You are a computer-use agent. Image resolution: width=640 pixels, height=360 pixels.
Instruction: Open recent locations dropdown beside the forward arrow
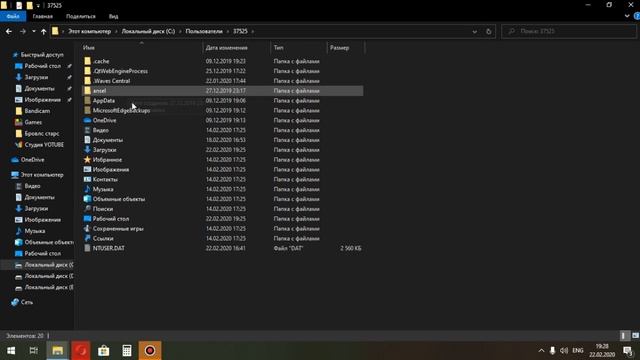pyautogui.click(x=33, y=31)
